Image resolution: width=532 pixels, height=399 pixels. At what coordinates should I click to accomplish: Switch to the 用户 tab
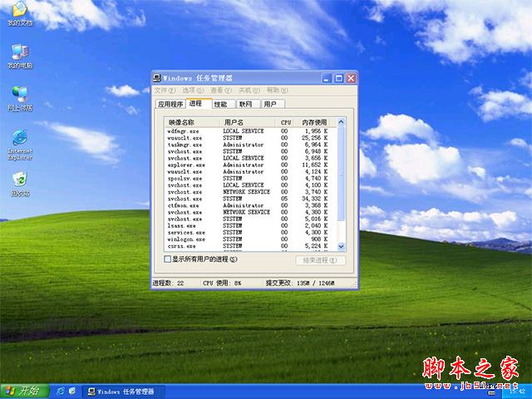tap(273, 104)
